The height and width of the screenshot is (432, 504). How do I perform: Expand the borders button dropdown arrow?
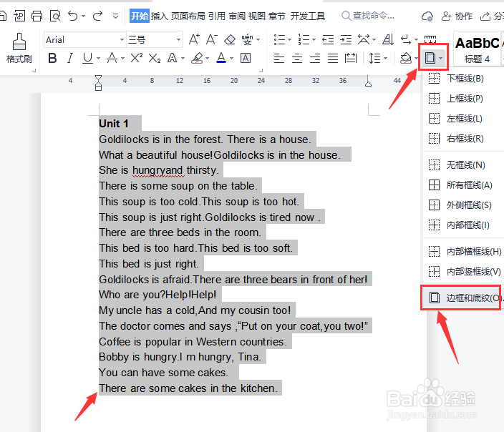coord(441,59)
